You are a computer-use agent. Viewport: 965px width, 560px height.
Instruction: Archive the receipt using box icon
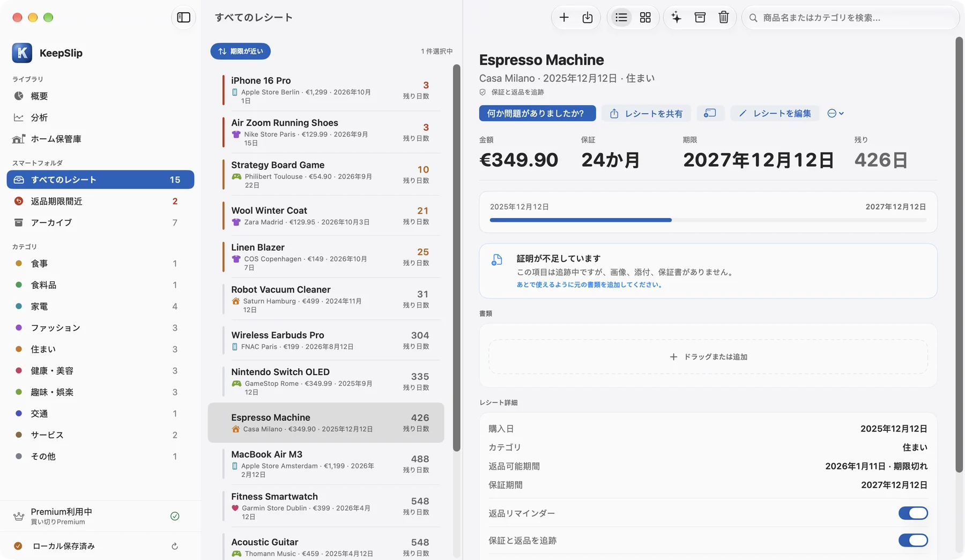700,18
